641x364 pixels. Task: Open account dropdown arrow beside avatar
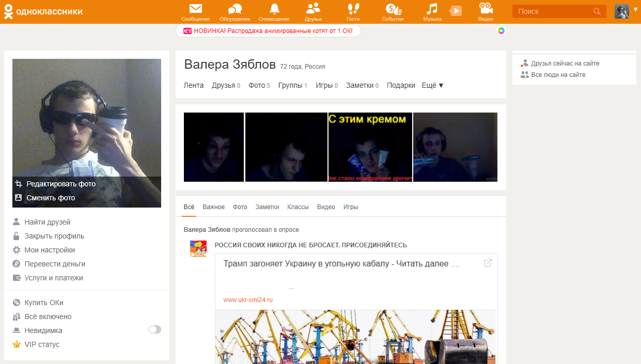click(635, 9)
